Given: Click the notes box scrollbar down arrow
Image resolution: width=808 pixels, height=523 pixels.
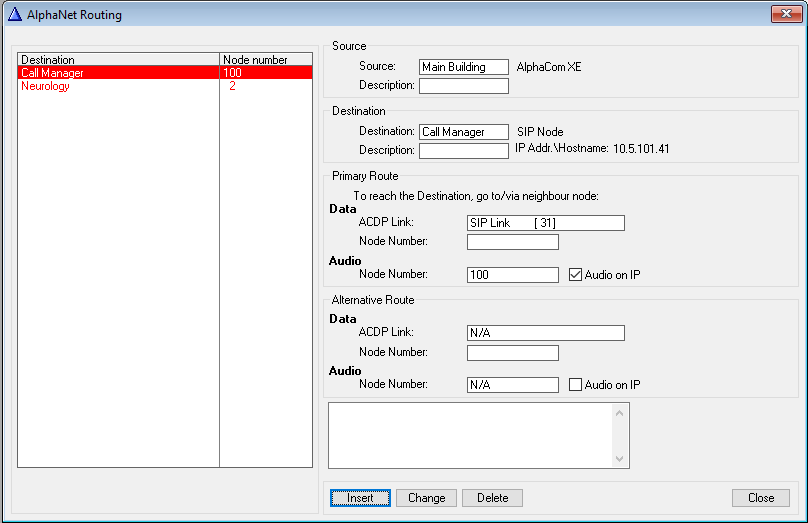Looking at the screenshot, I should pos(621,459).
